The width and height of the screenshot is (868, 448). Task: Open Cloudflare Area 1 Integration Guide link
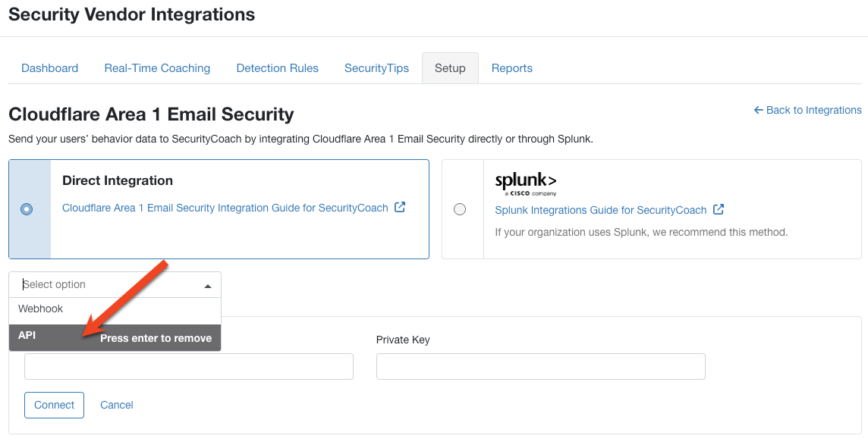225,208
